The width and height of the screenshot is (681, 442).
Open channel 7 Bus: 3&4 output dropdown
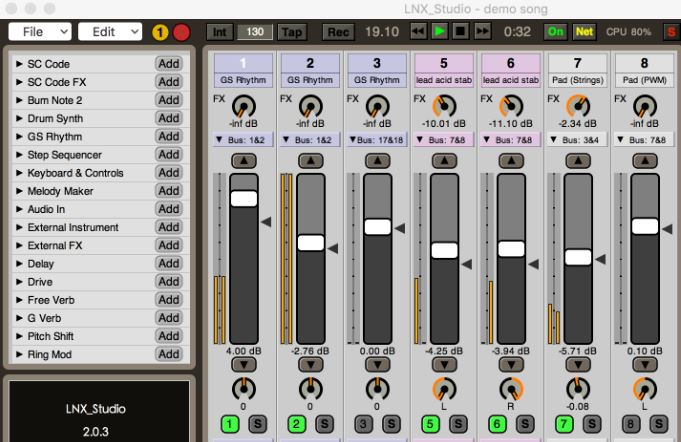(578, 140)
